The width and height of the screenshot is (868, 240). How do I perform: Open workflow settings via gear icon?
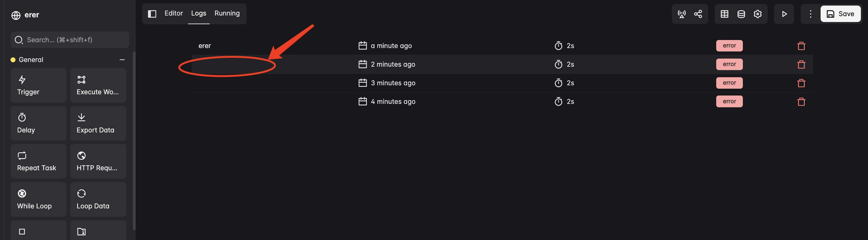pyautogui.click(x=757, y=14)
